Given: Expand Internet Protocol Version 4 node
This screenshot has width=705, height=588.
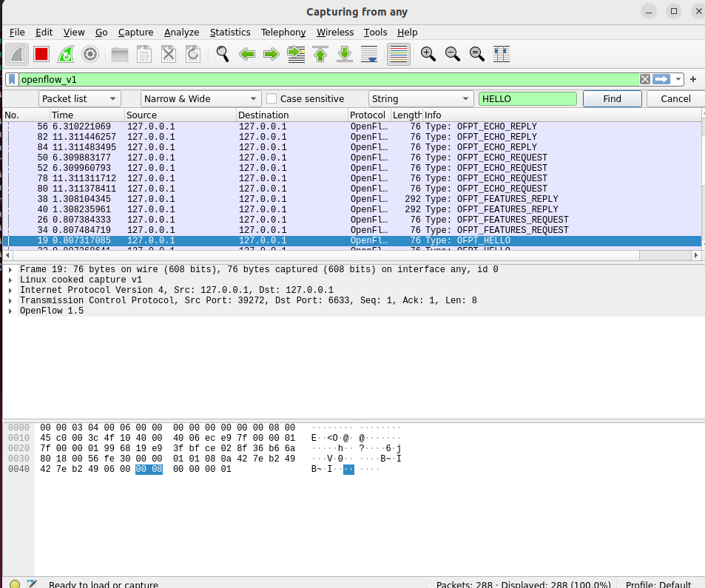Looking at the screenshot, I should pos(10,291).
